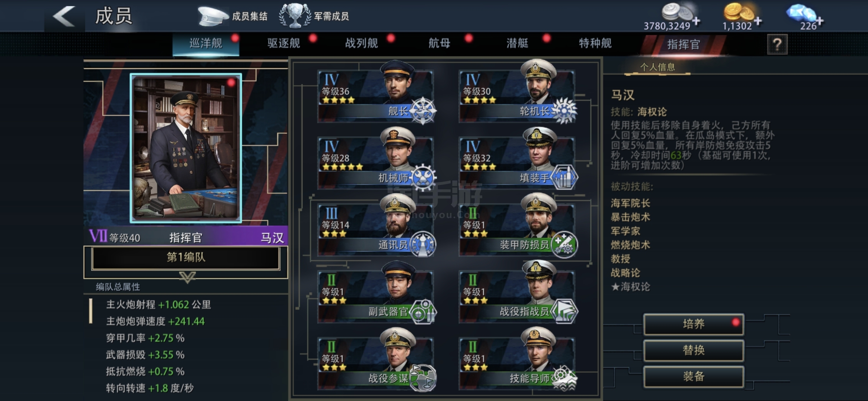
Task: Switch to the 潜艇 tab
Action: coord(517,43)
